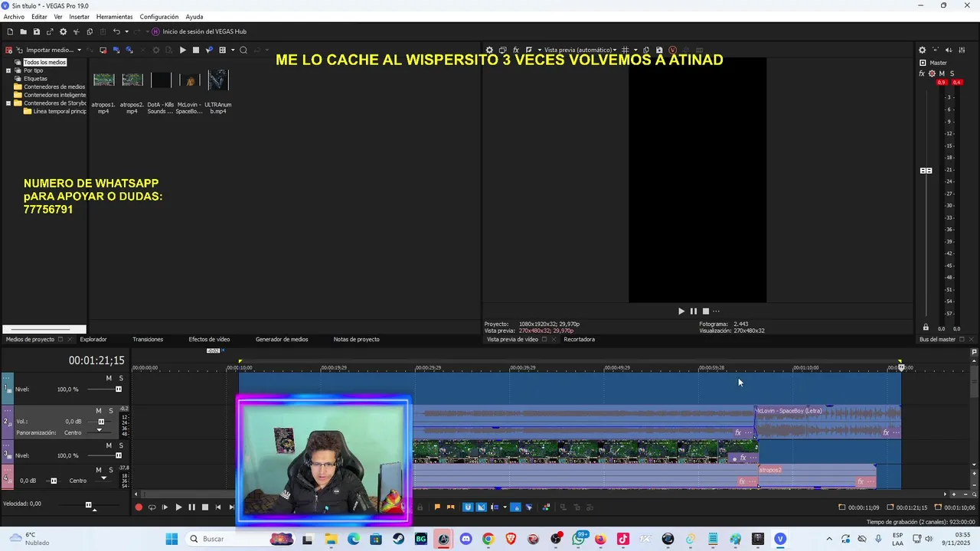Click track 2 Vol. volume slider handle
Screen dimensions: 980x551
click(101, 422)
